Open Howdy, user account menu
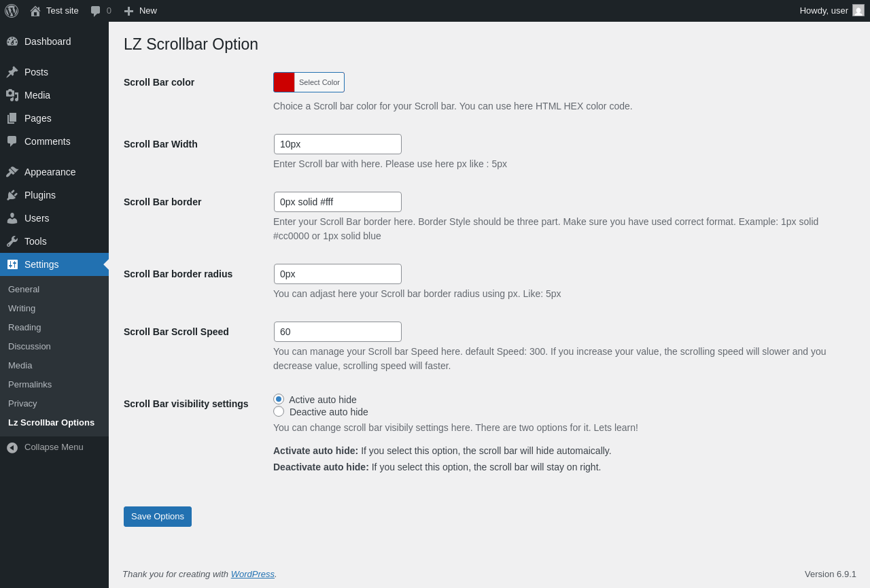Viewport: 870px width, 588px height. 823,11
